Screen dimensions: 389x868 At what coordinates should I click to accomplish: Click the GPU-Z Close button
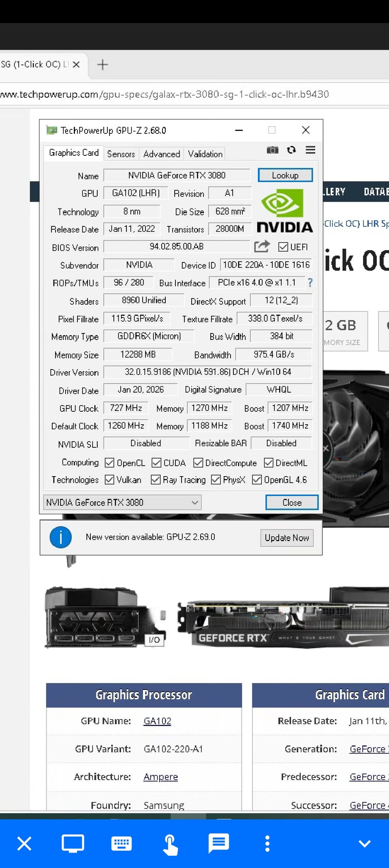(292, 503)
